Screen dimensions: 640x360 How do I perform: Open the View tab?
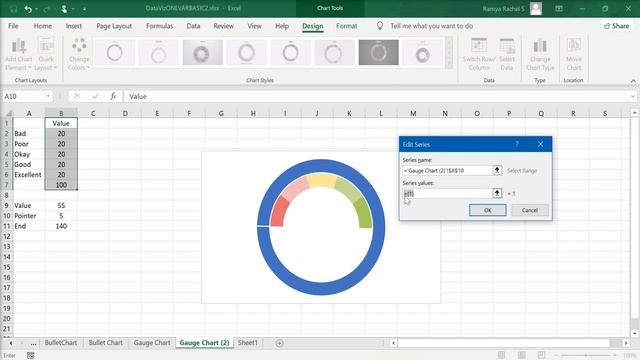[x=254, y=26]
